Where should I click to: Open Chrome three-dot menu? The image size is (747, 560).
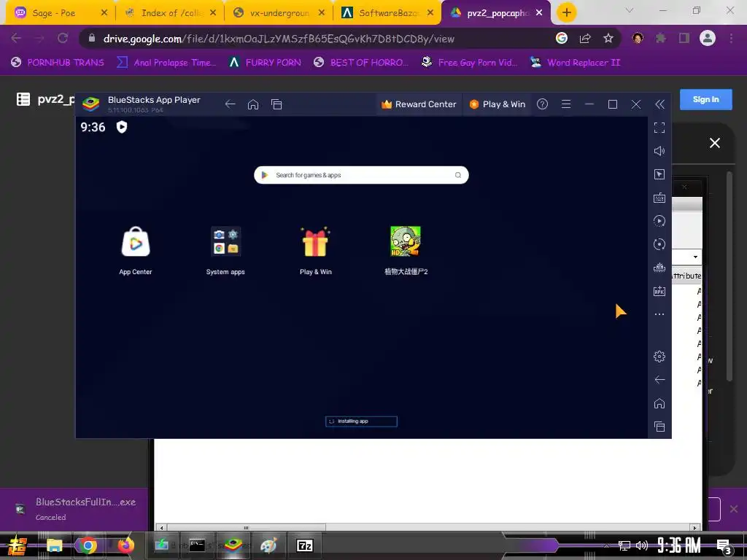(x=731, y=38)
